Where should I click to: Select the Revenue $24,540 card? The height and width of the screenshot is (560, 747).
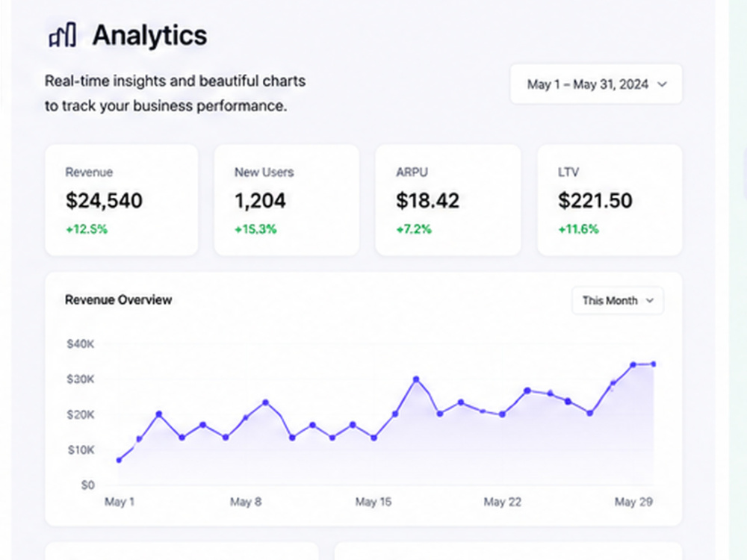[122, 200]
